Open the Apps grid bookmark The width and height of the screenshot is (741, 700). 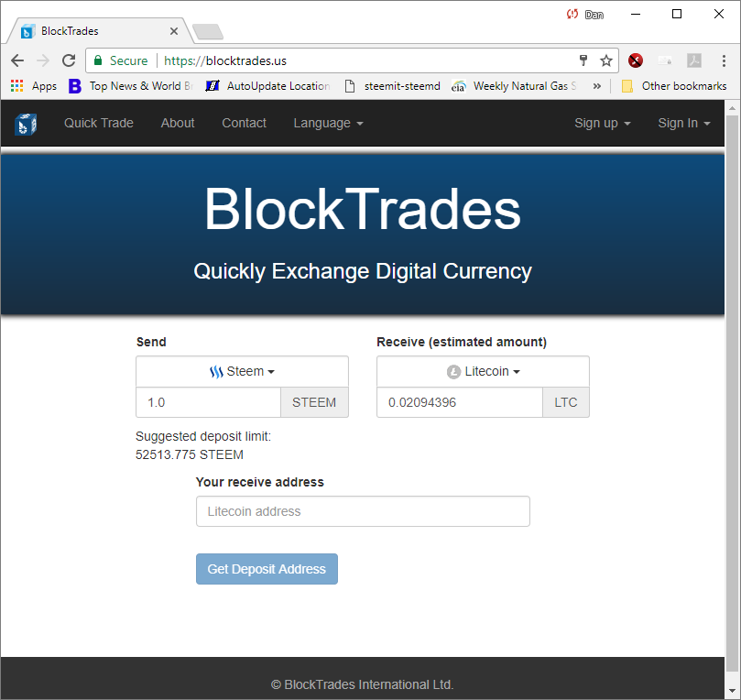tap(34, 86)
